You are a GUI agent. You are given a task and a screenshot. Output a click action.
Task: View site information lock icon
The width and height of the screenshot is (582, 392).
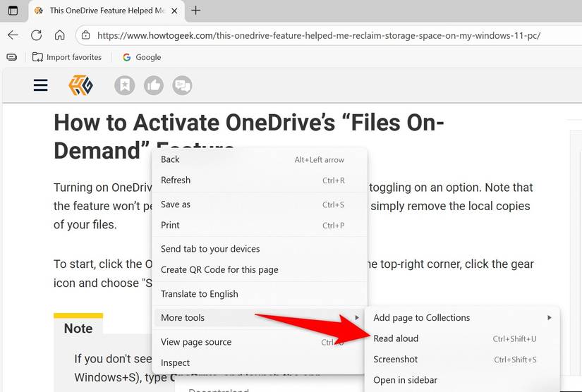tap(86, 35)
